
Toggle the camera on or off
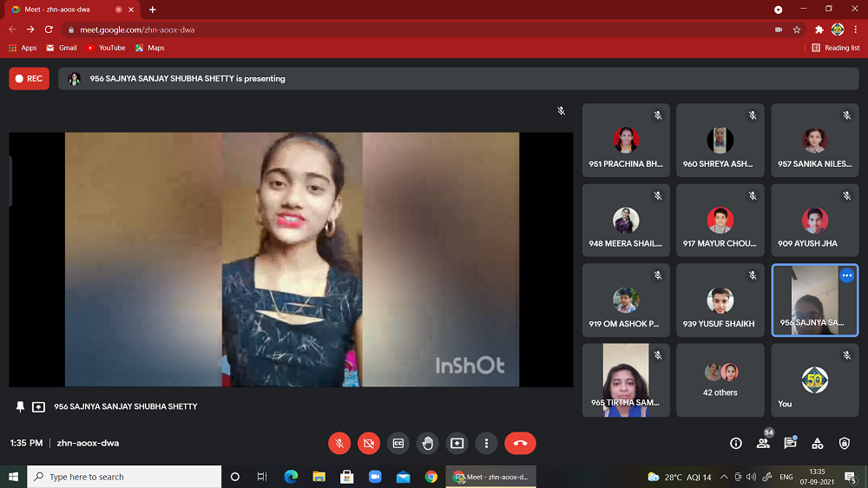click(x=369, y=443)
